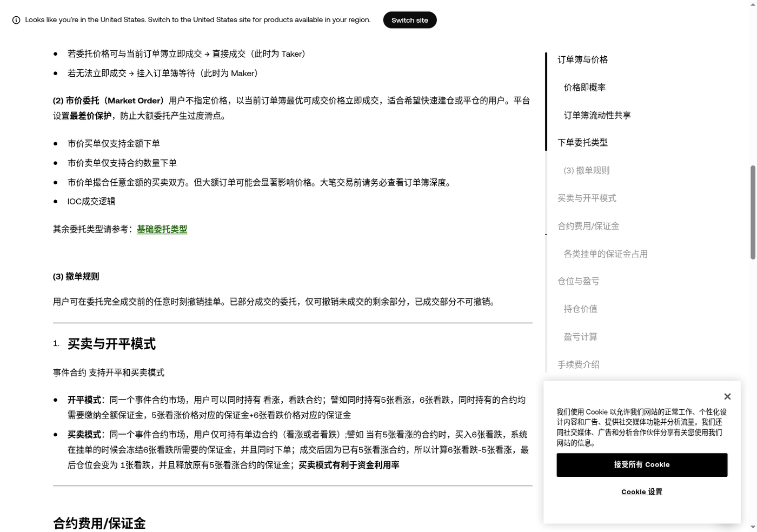
Task: Open the 基础委托类型 link
Action: 162,229
